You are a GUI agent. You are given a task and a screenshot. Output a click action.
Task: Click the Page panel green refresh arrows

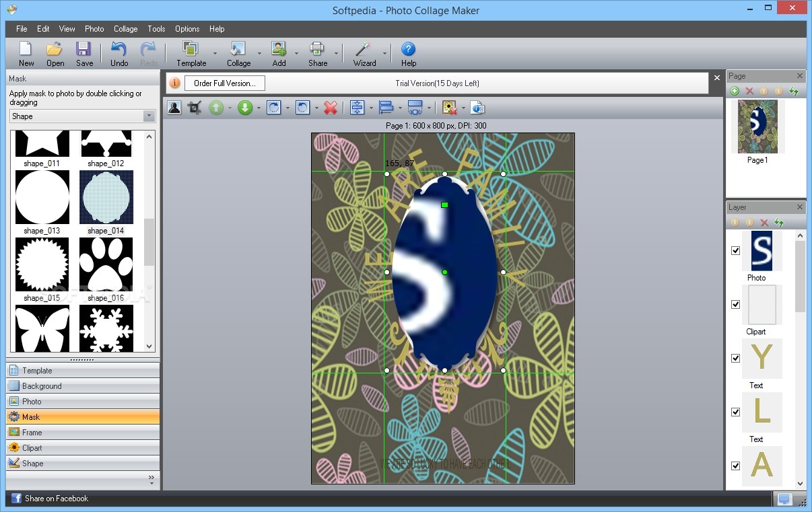click(794, 91)
